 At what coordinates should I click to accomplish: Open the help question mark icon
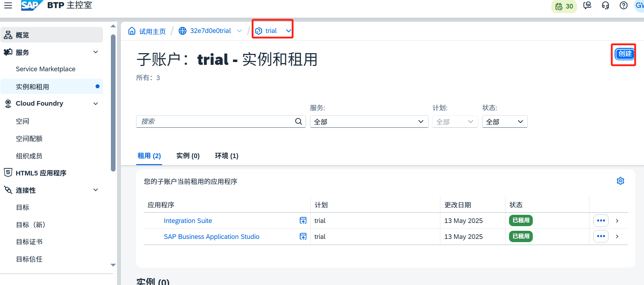(623, 6)
